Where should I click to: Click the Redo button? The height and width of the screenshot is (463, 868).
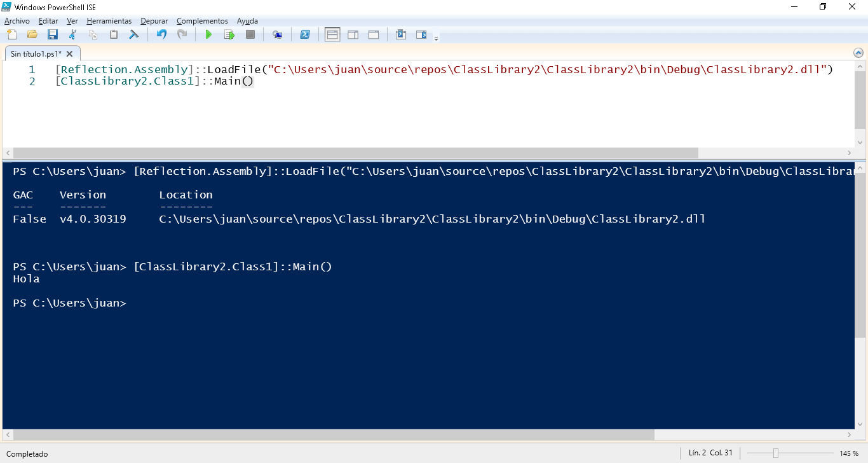click(x=183, y=34)
